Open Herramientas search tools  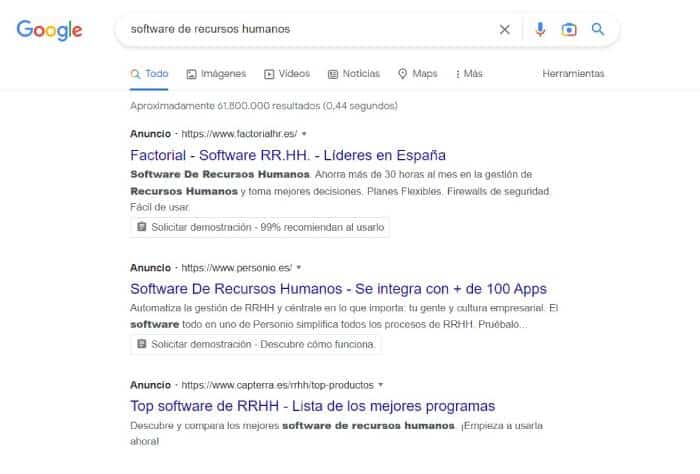coord(573,74)
